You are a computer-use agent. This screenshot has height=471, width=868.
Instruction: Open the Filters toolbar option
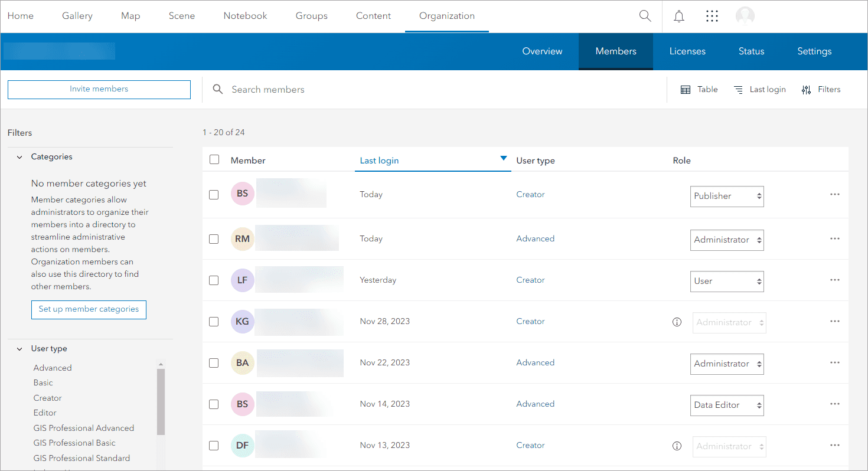[x=821, y=89]
